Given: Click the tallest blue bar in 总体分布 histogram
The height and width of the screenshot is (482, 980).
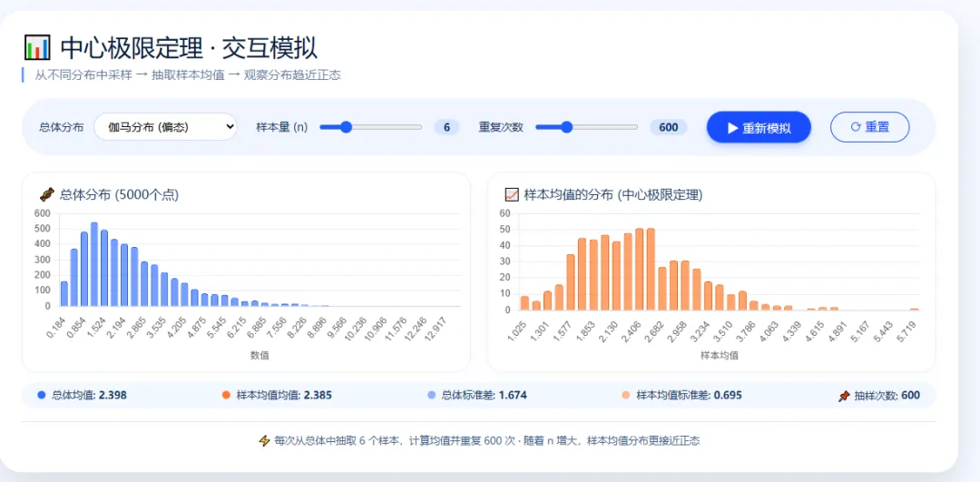Looking at the screenshot, I should [x=93, y=264].
